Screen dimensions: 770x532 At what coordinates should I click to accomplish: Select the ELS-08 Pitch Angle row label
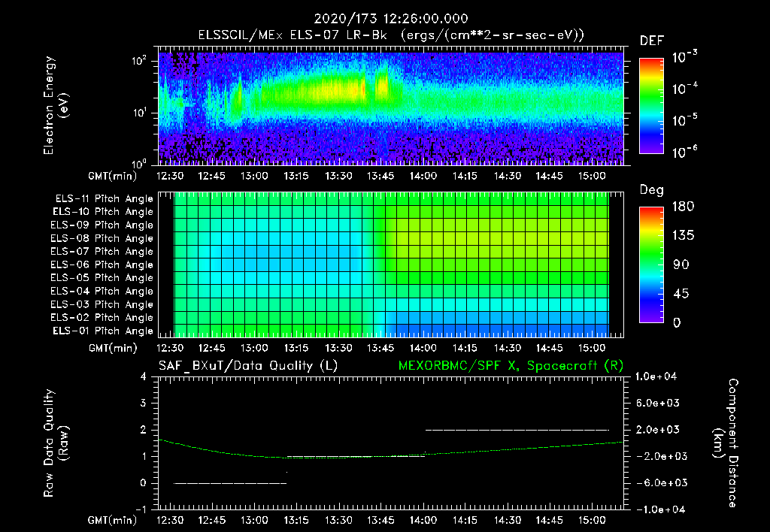pyautogui.click(x=102, y=238)
